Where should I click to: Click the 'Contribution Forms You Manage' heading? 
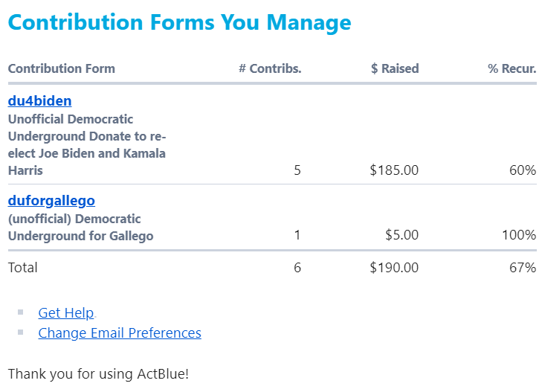[x=179, y=22]
